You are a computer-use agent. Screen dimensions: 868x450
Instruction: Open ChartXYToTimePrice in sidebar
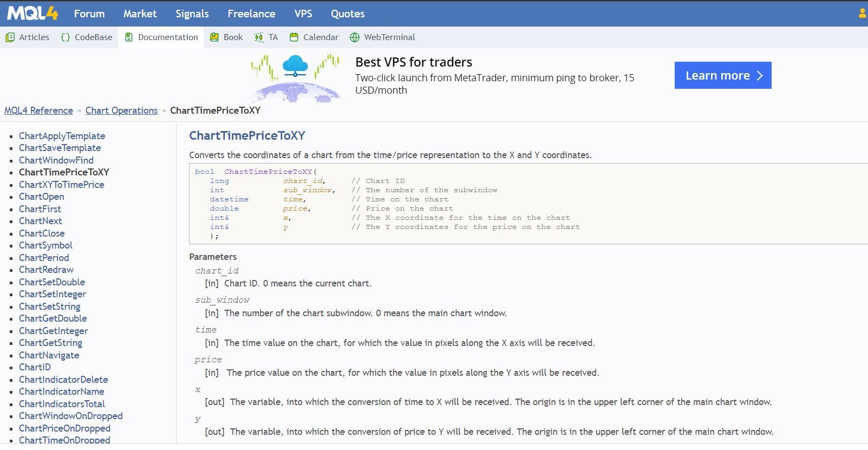click(x=62, y=185)
